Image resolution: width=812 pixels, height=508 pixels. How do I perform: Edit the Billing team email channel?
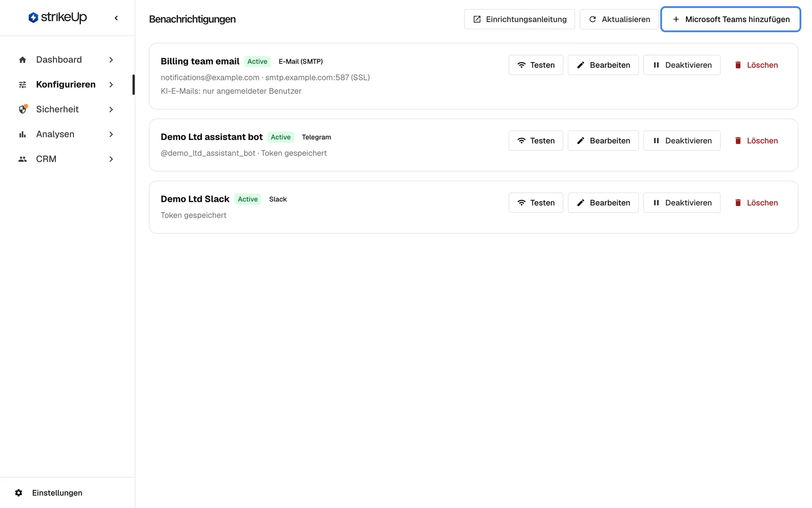603,65
